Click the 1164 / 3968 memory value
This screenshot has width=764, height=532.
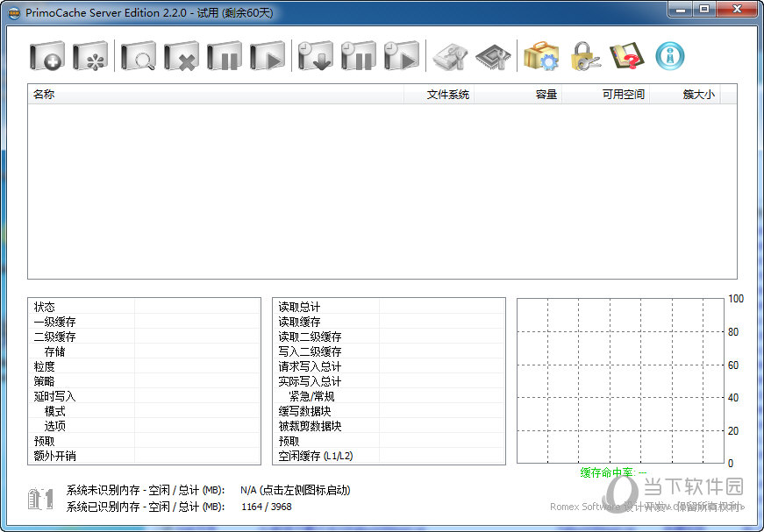267,507
